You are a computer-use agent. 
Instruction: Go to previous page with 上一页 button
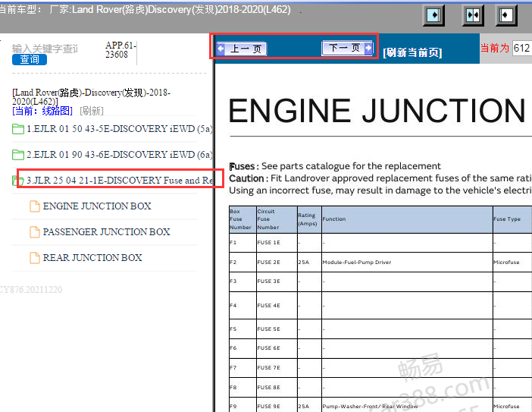(x=241, y=49)
